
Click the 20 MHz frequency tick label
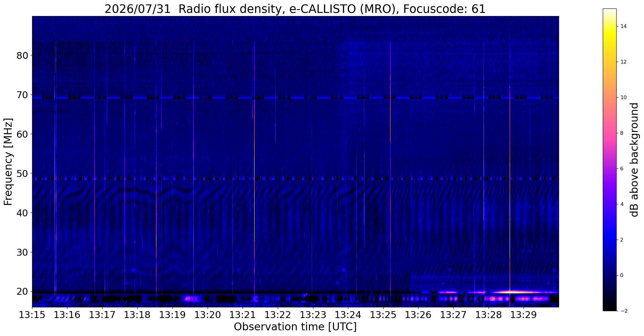22,292
